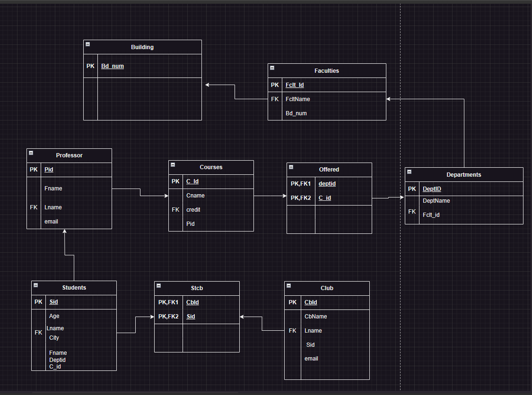The height and width of the screenshot is (395, 532).
Task: Select the email field in the Club table
Action: 311,358
